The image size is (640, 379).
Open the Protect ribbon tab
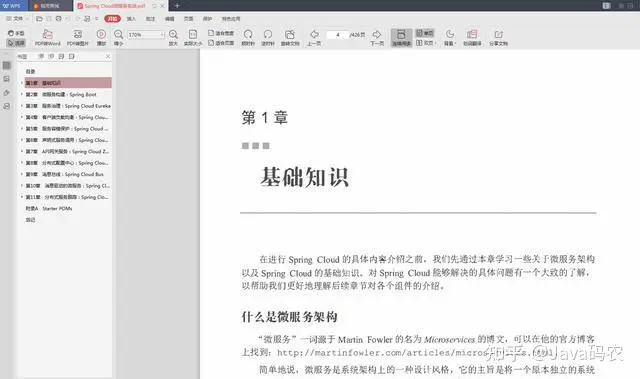pyautogui.click(x=208, y=19)
